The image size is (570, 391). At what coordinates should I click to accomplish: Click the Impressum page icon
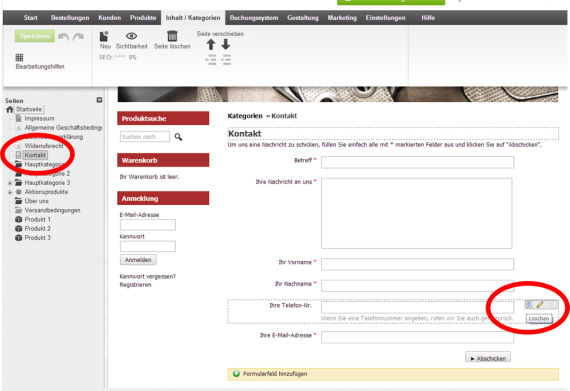tap(19, 118)
